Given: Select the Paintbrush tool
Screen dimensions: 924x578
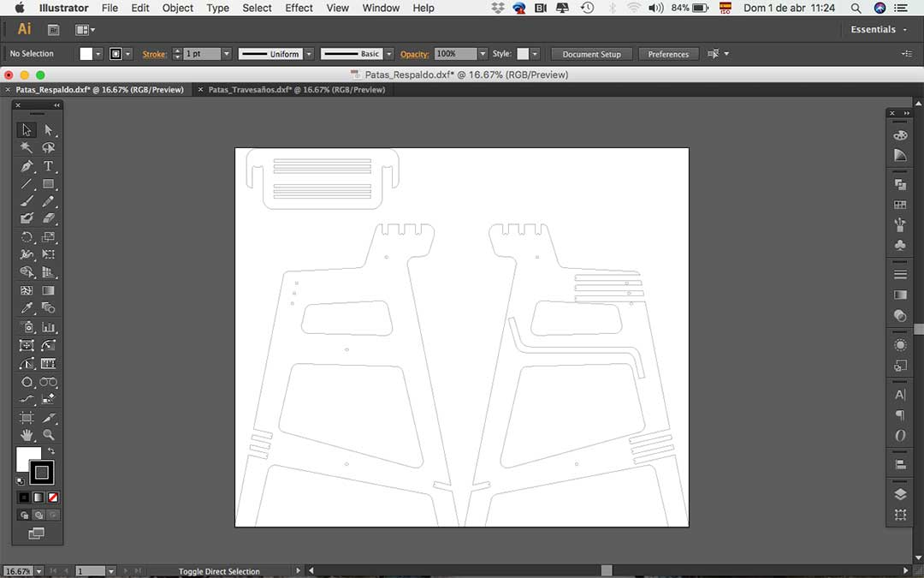Looking at the screenshot, I should pos(27,202).
